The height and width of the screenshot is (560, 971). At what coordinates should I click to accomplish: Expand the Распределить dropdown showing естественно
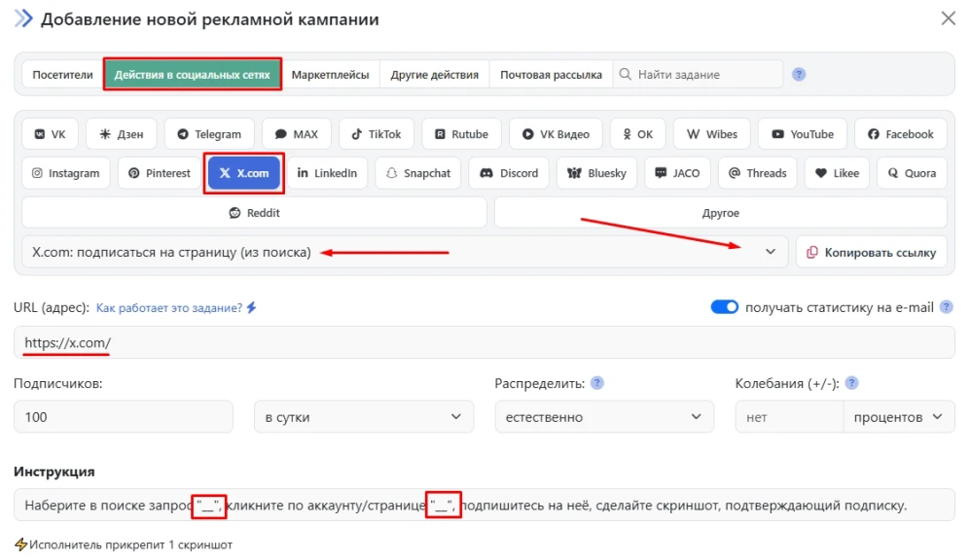pyautogui.click(x=604, y=416)
